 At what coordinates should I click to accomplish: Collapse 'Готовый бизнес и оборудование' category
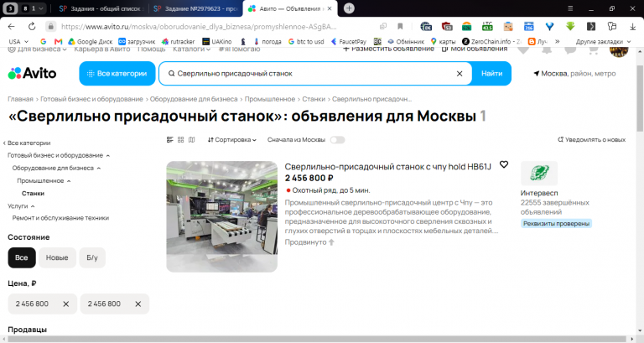(x=108, y=156)
